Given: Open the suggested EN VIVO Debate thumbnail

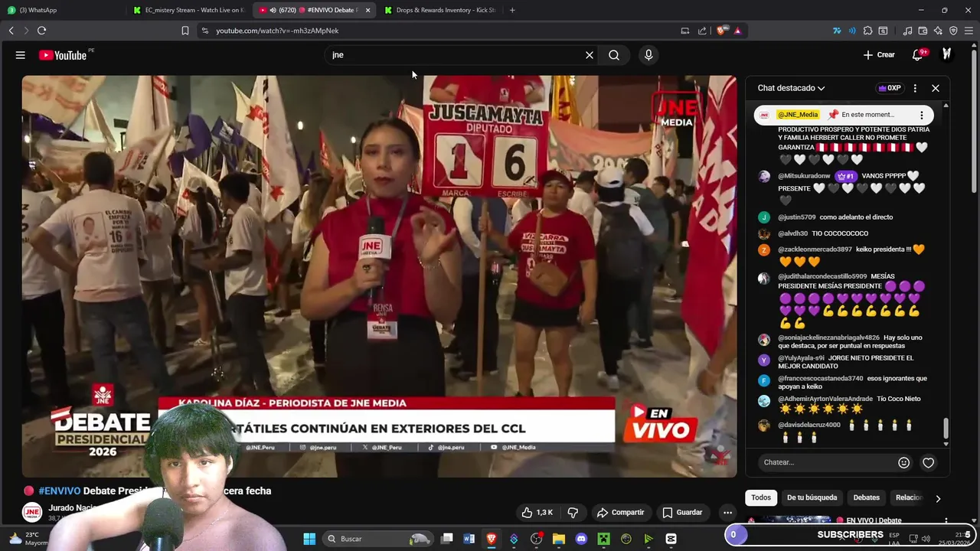Looking at the screenshot, I should [x=789, y=520].
